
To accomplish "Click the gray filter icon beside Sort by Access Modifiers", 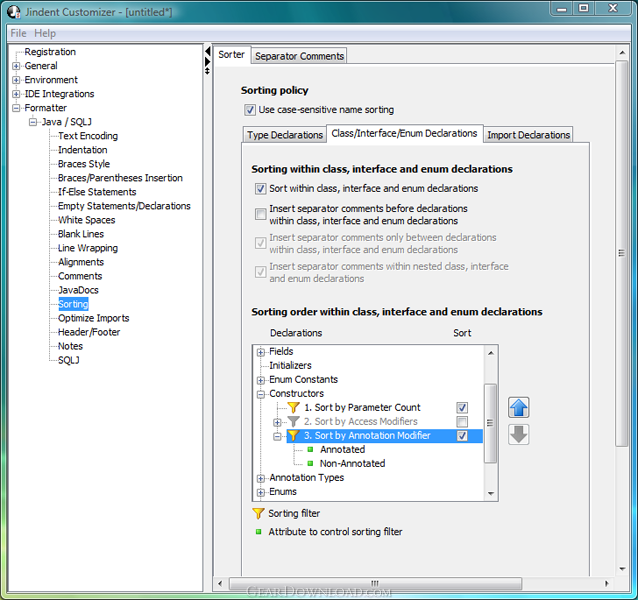I will (x=293, y=421).
